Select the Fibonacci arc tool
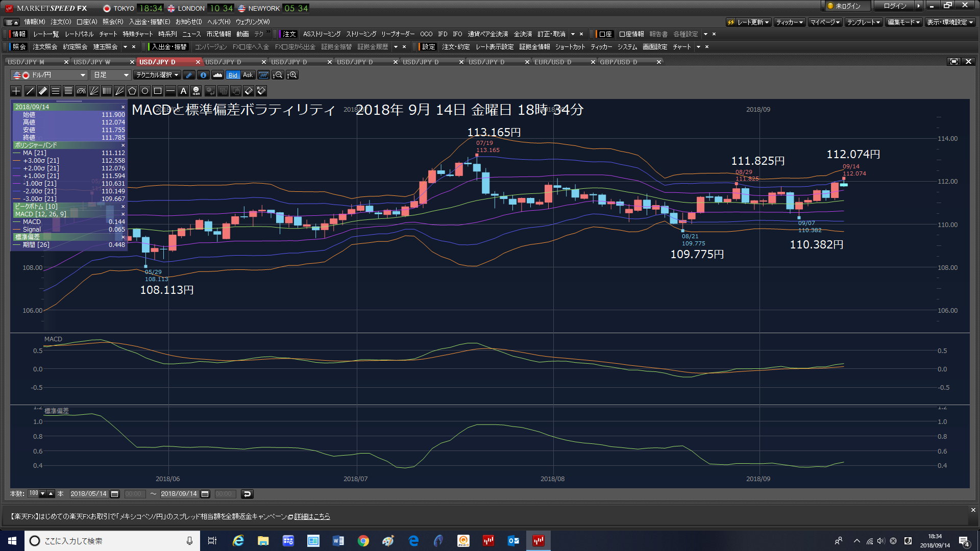The image size is (980, 551). 81,91
